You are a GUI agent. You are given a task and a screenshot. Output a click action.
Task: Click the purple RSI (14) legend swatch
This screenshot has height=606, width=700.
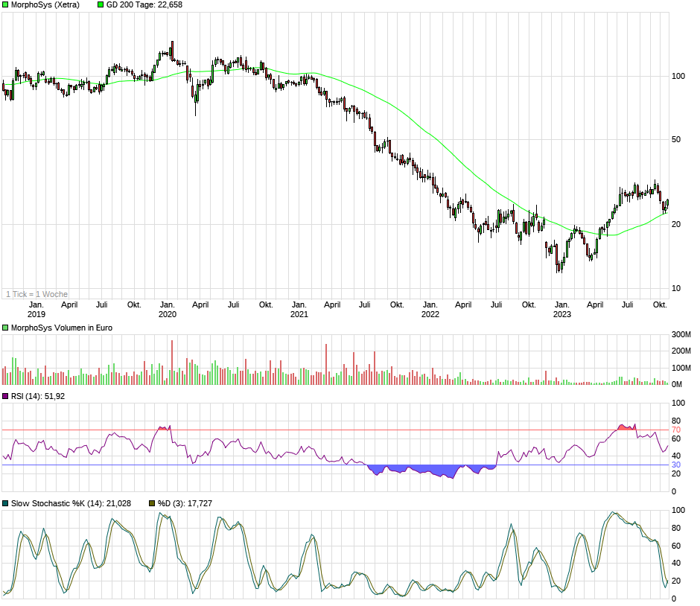pyautogui.click(x=5, y=396)
